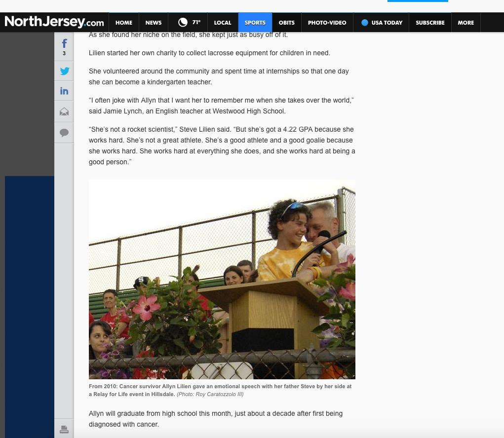Click the SUBSCRIBE link

(430, 23)
